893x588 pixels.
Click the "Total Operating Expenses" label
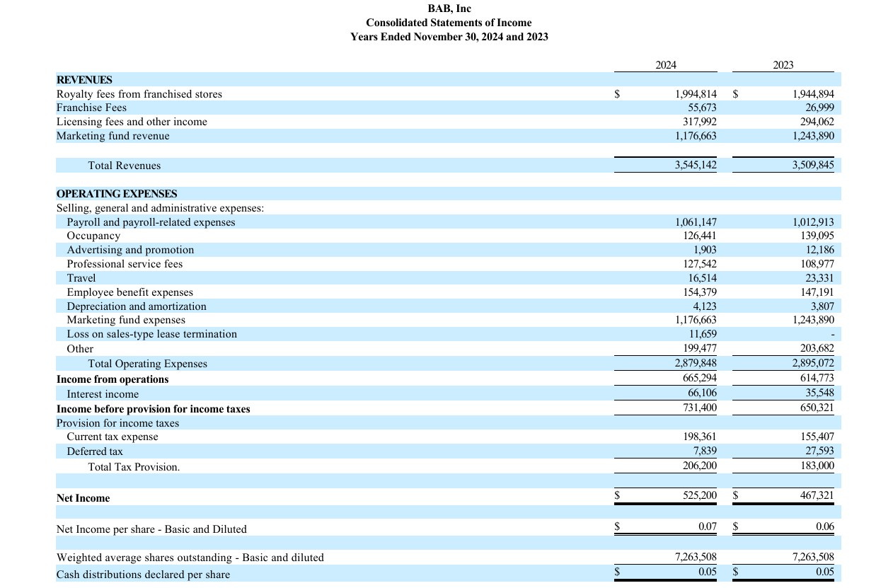[148, 364]
